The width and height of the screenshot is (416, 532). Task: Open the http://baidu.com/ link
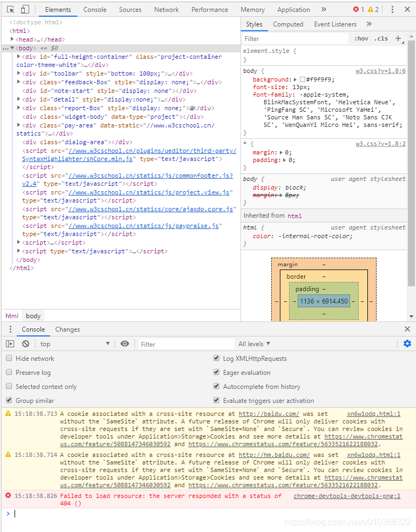point(269,414)
